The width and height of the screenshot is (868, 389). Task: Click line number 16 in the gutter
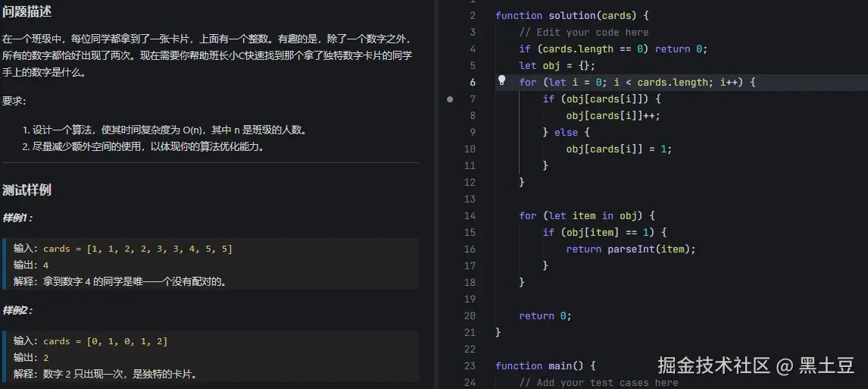[470, 249]
